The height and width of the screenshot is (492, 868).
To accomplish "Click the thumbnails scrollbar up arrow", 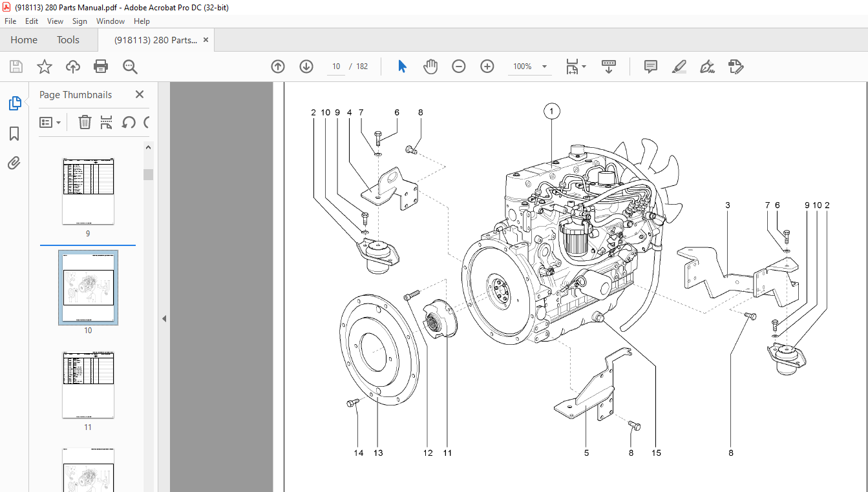I will (149, 147).
